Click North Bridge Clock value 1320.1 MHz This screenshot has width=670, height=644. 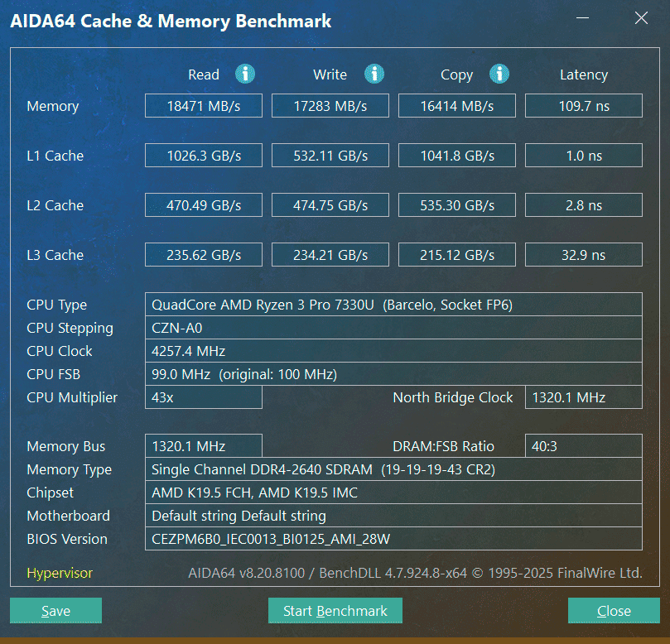tap(584, 397)
